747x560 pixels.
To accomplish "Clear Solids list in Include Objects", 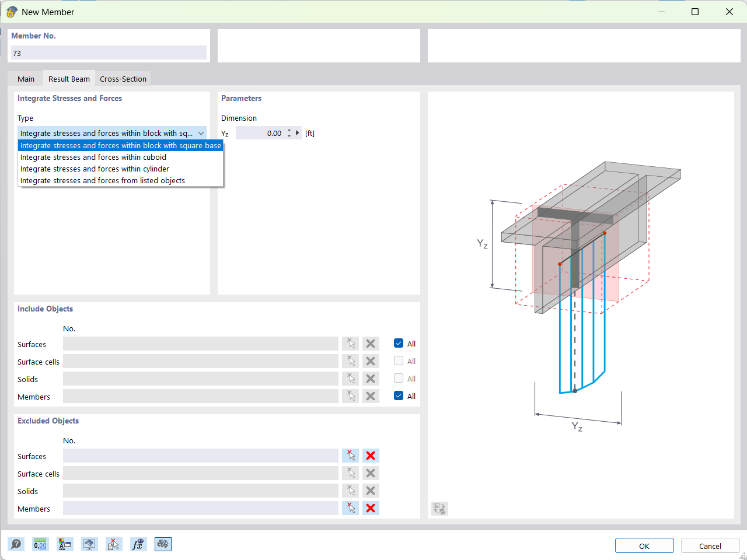I will pyautogui.click(x=371, y=379).
